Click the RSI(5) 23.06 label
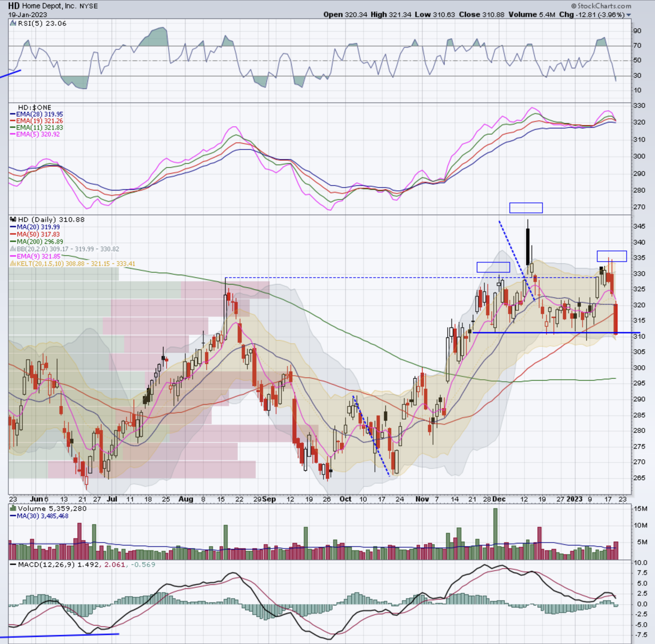Image resolution: width=655 pixels, height=644 pixels. 42,23
